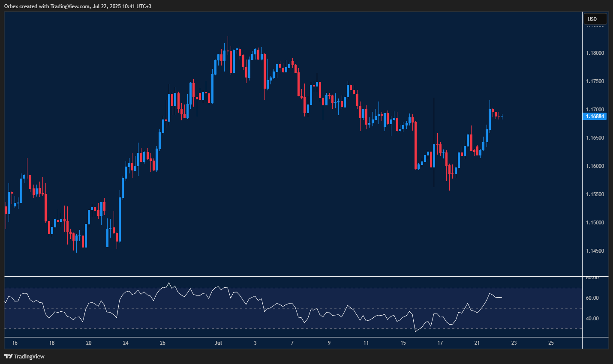Select date 26 on the time axis
Image resolution: width=613 pixels, height=364 pixels.
(163, 343)
